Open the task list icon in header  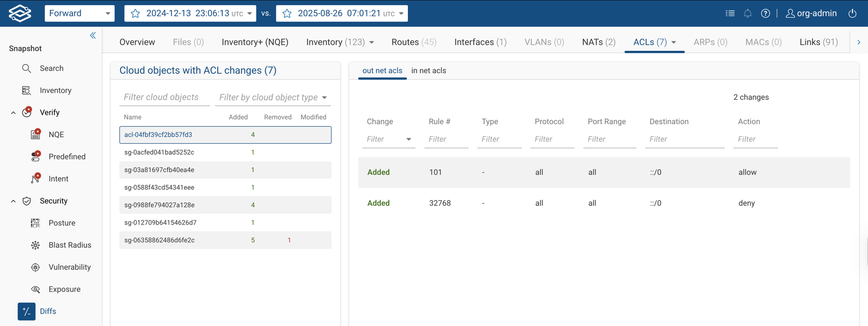pos(730,14)
